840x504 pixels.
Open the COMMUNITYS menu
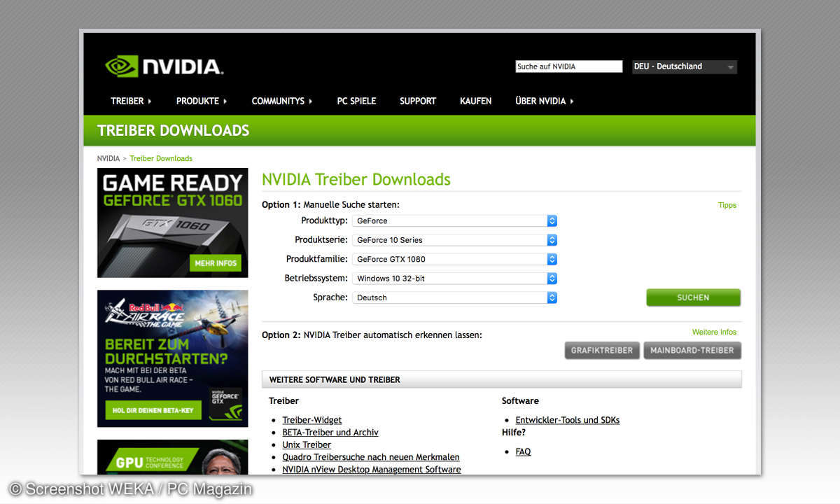coord(282,101)
